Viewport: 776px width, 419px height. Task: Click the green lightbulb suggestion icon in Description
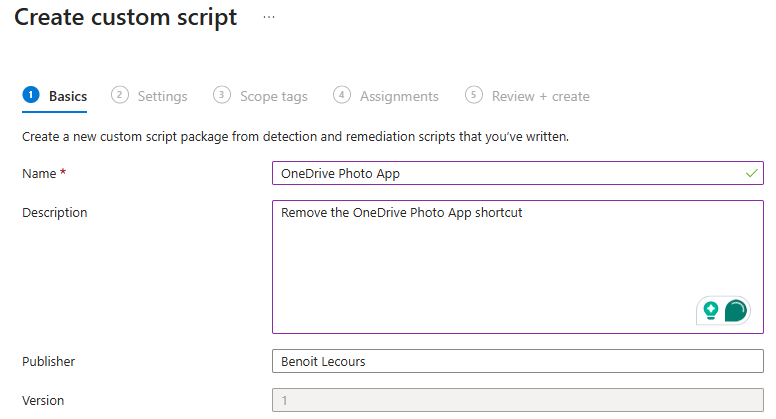click(711, 311)
